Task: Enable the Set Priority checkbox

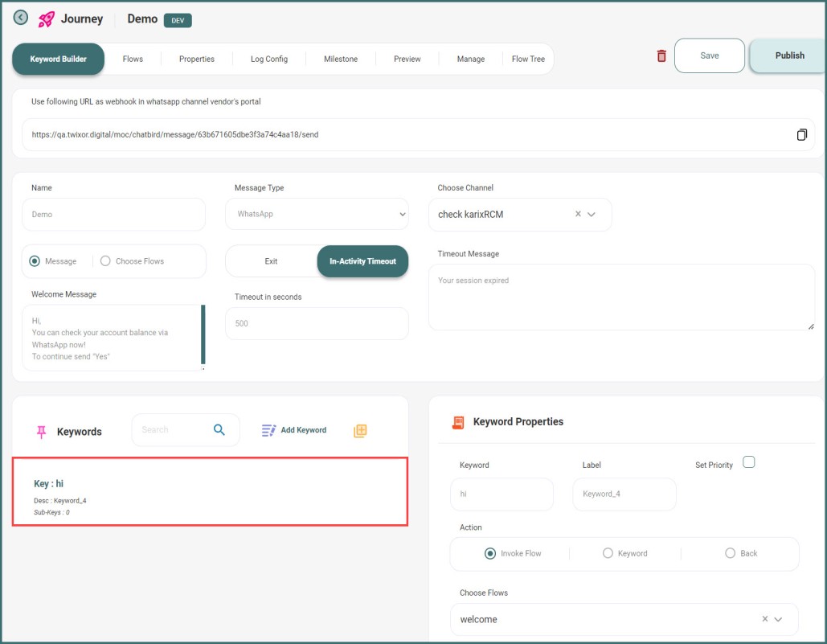Action: 748,462
